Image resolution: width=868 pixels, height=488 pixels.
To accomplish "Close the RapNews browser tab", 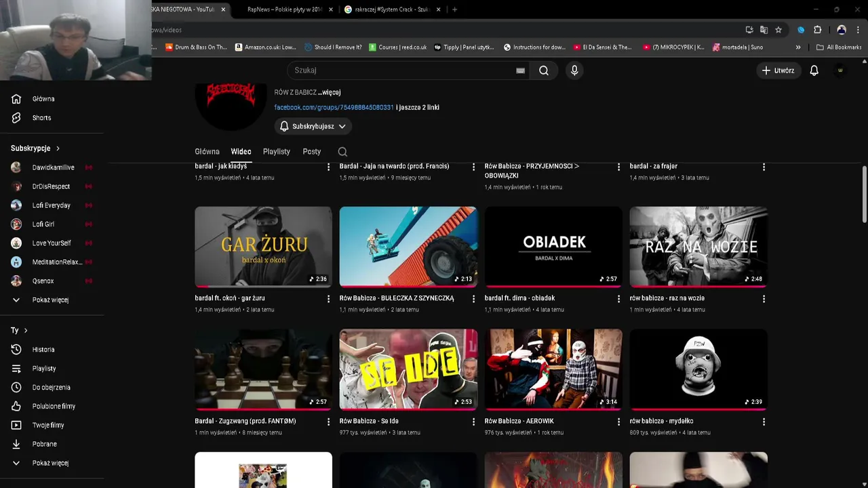I will pyautogui.click(x=331, y=9).
